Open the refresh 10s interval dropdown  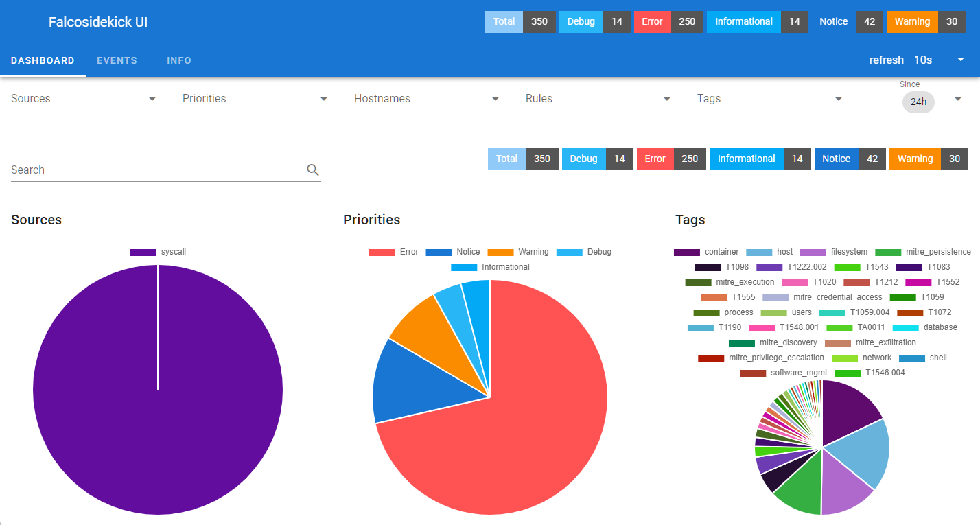[941, 60]
